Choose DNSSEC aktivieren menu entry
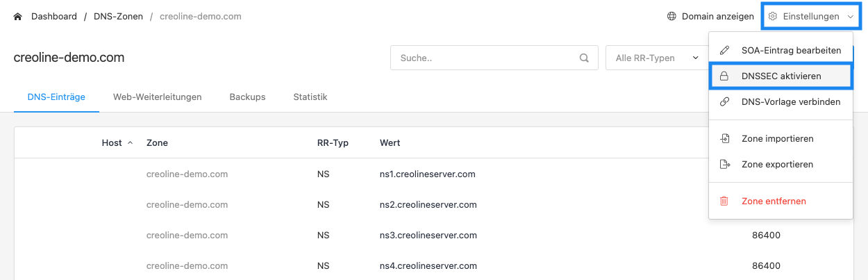868x280 pixels. click(781, 76)
